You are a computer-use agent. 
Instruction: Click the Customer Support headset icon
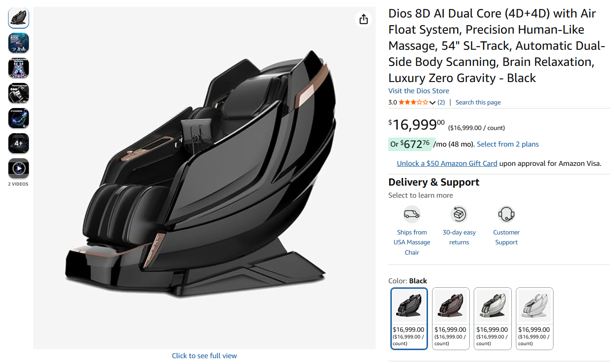[506, 214]
